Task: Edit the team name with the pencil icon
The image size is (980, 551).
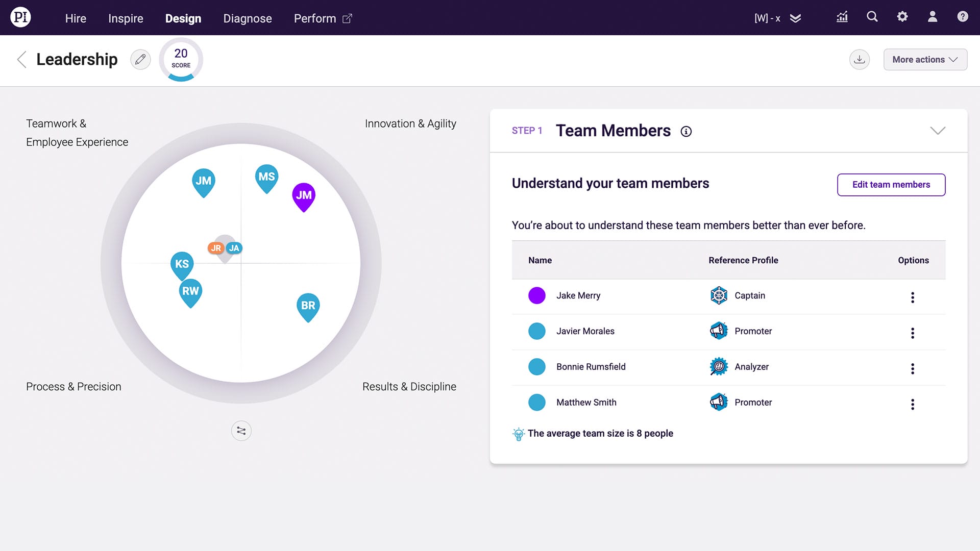Action: coord(140,59)
